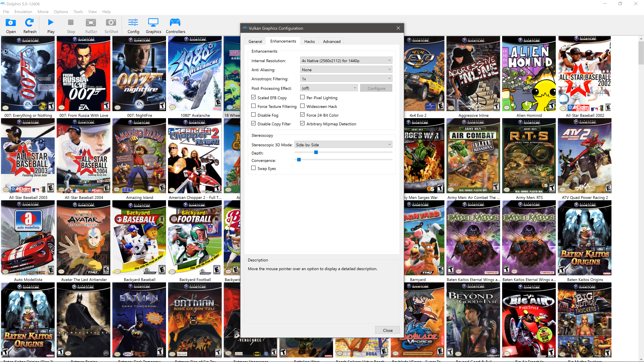The image size is (644, 362).
Task: Select the Army Men: RTS game cover
Action: click(529, 156)
